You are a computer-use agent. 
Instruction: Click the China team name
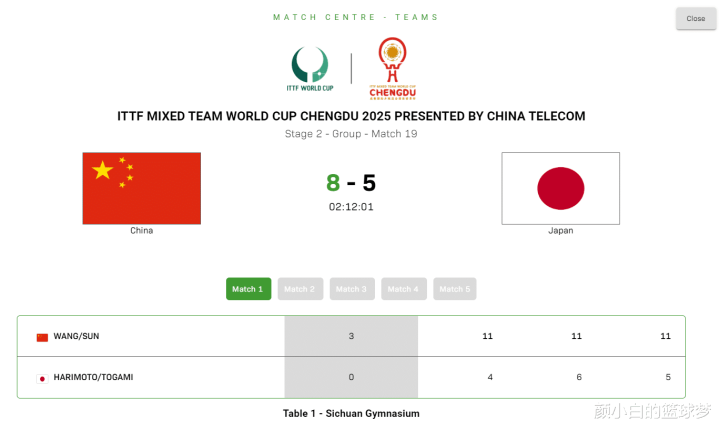pyautogui.click(x=142, y=231)
